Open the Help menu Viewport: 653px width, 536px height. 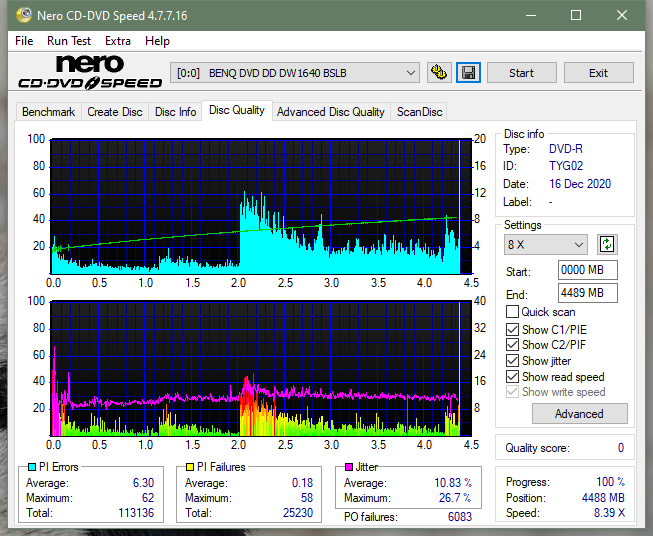coord(157,41)
